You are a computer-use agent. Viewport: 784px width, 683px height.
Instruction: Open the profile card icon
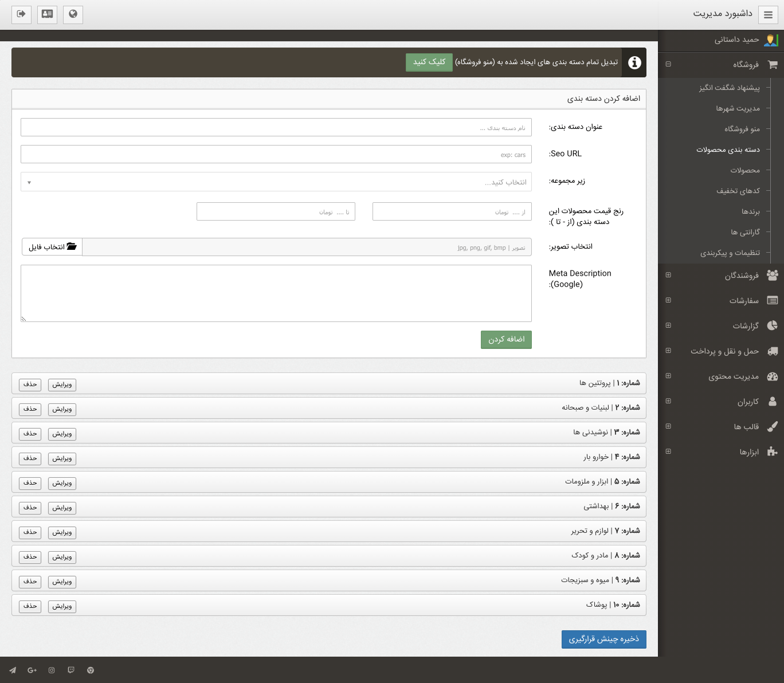click(47, 14)
